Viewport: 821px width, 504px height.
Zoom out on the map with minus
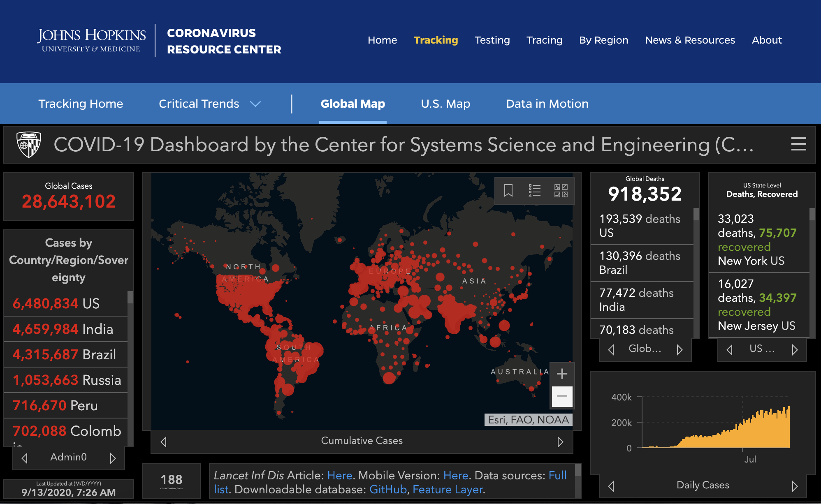point(562,396)
